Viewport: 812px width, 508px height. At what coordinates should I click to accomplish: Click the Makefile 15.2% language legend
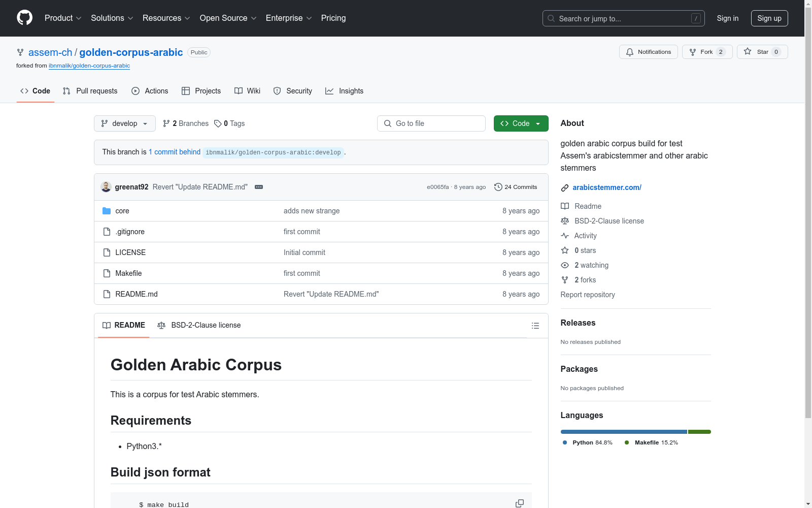click(651, 442)
